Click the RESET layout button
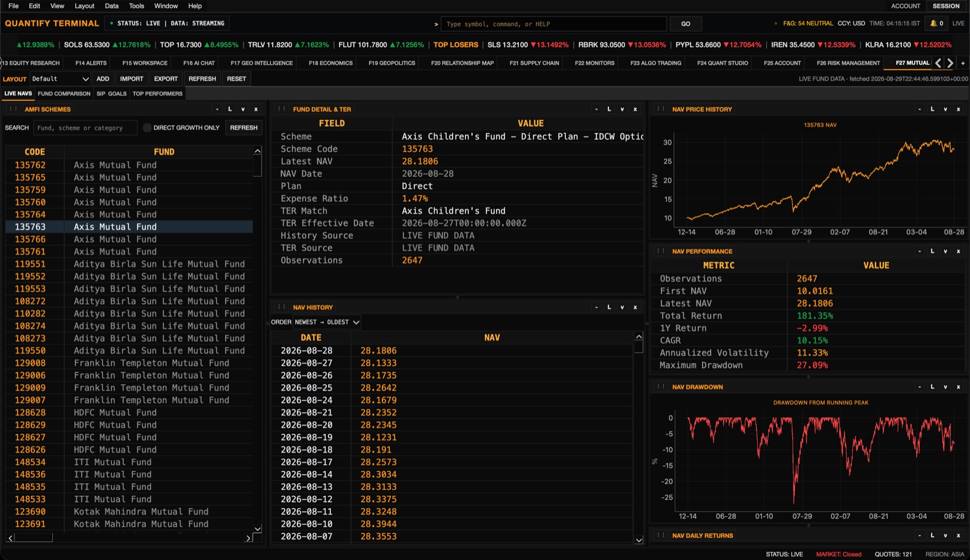This screenshot has width=970, height=560. [236, 79]
